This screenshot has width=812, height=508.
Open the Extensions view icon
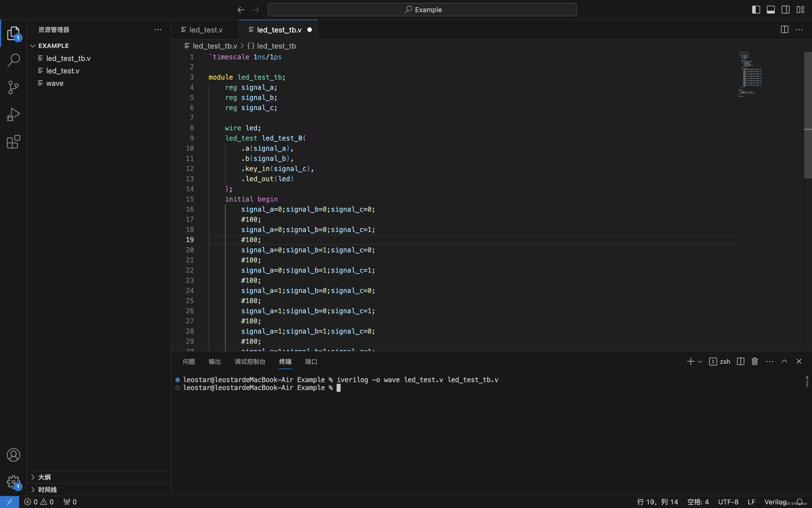[x=14, y=142]
